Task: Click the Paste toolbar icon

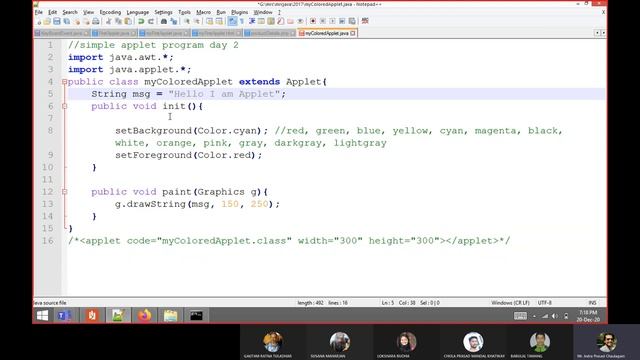Action: click(128, 21)
